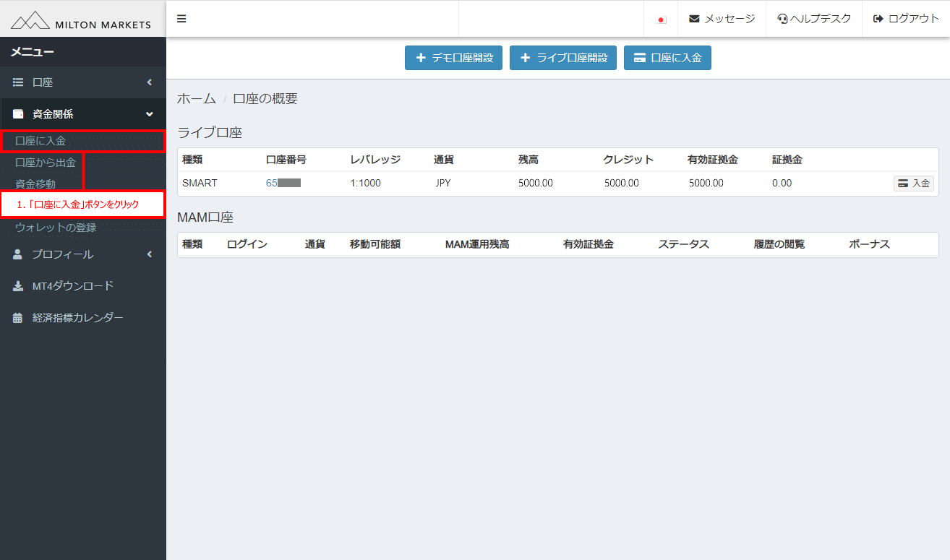Viewport: 950px width, 560px height.
Task: Click the MT4ダウンロード download icon
Action: pos(17,285)
